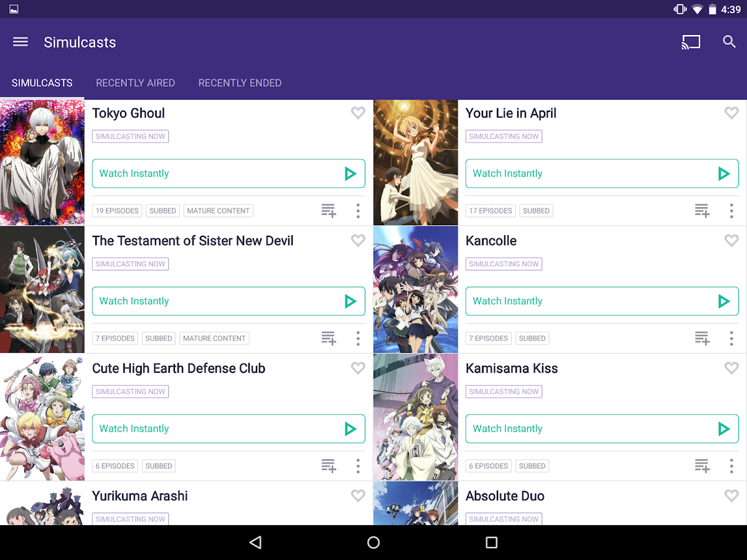The image size is (747, 560).
Task: Favorite Tokyo Ghoul with the heart
Action: 358,113
